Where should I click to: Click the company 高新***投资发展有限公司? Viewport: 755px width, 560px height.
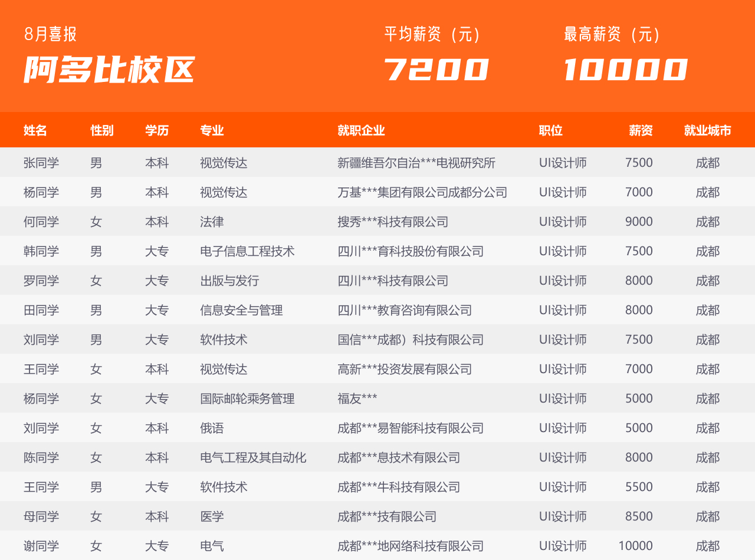(x=405, y=369)
